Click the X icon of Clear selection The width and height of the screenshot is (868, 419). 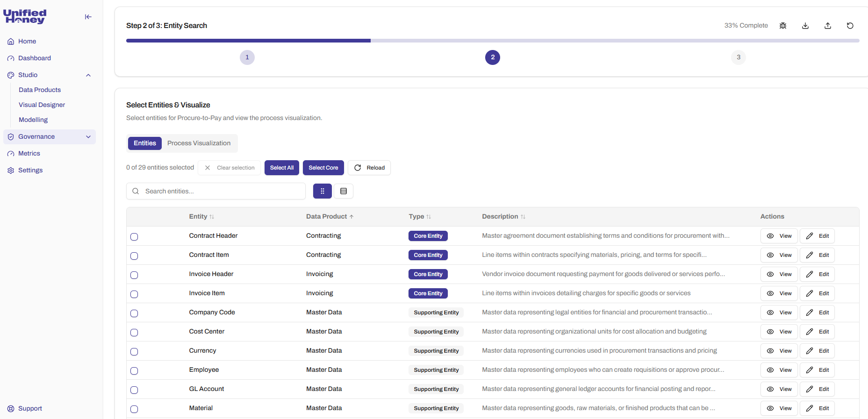pyautogui.click(x=208, y=168)
